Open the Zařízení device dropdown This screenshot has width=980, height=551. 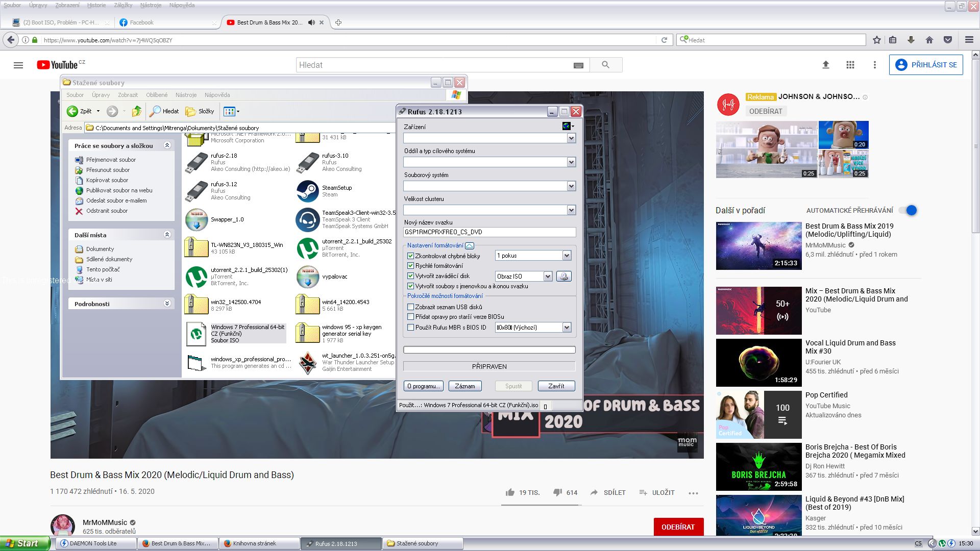point(571,138)
